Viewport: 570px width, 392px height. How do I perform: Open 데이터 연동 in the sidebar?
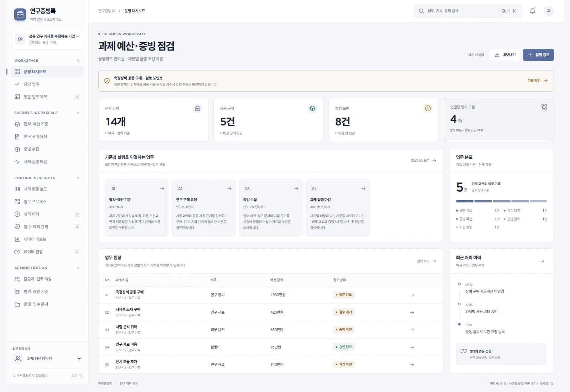click(47, 252)
